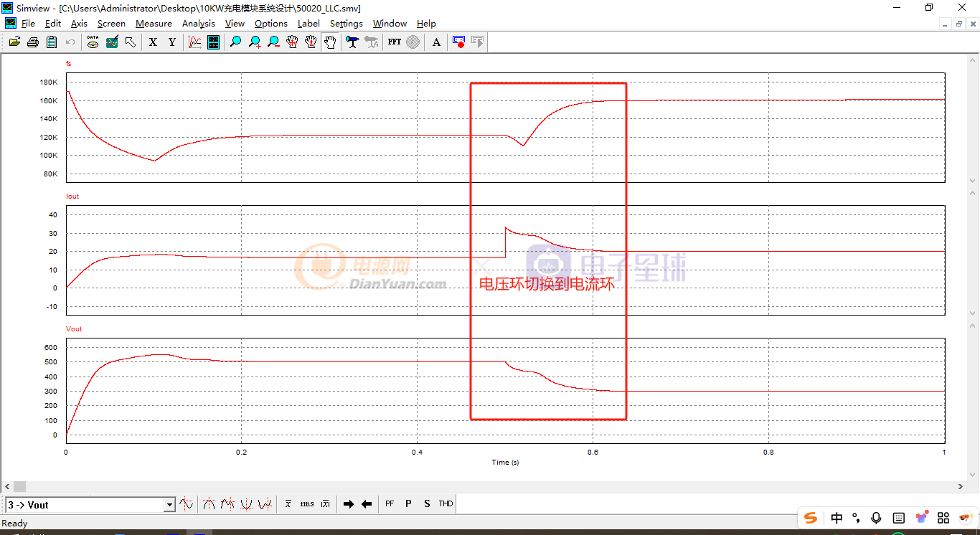Open file using the folder icon

14,42
